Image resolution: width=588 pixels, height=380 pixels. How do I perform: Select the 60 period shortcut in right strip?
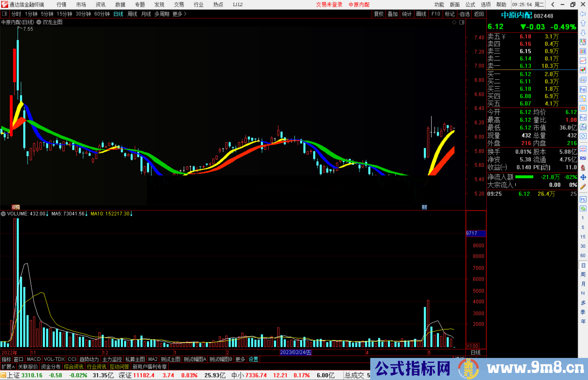coord(583,256)
